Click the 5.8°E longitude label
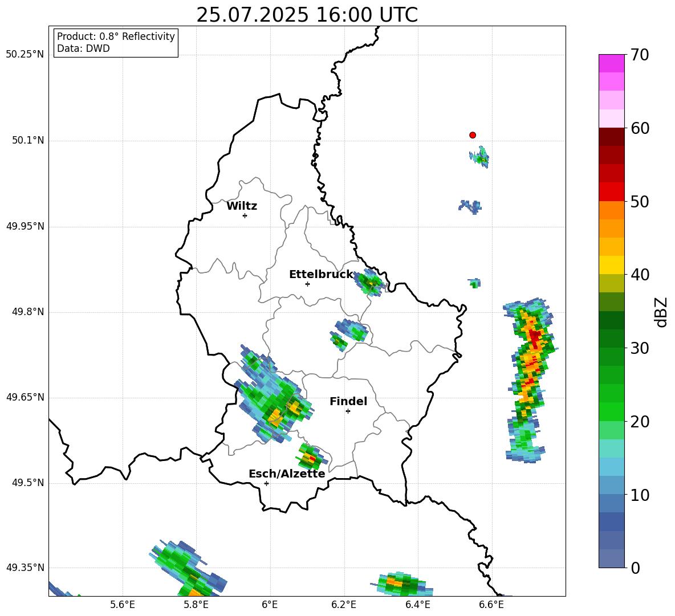Screen dimensions: 675x616 pos(196,605)
